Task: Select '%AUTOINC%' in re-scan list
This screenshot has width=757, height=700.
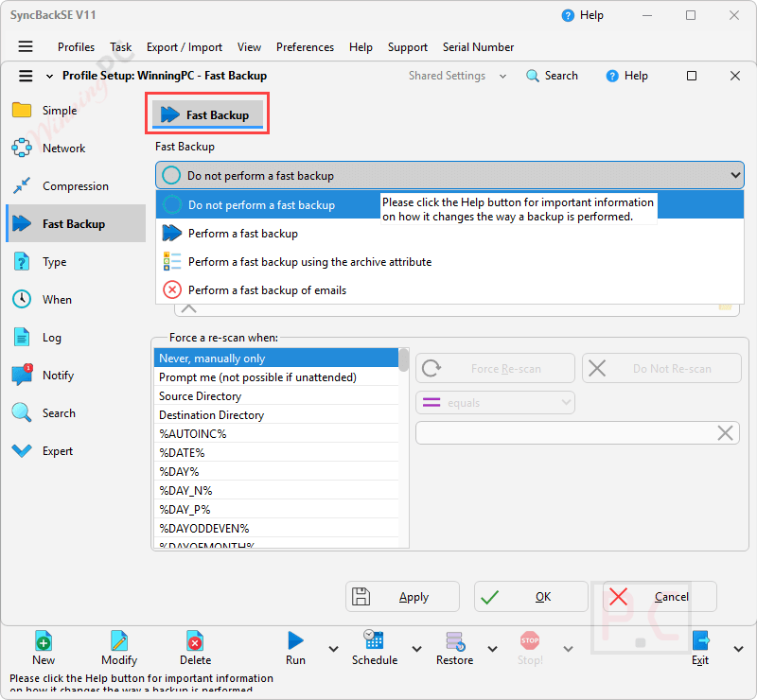Action: click(276, 433)
